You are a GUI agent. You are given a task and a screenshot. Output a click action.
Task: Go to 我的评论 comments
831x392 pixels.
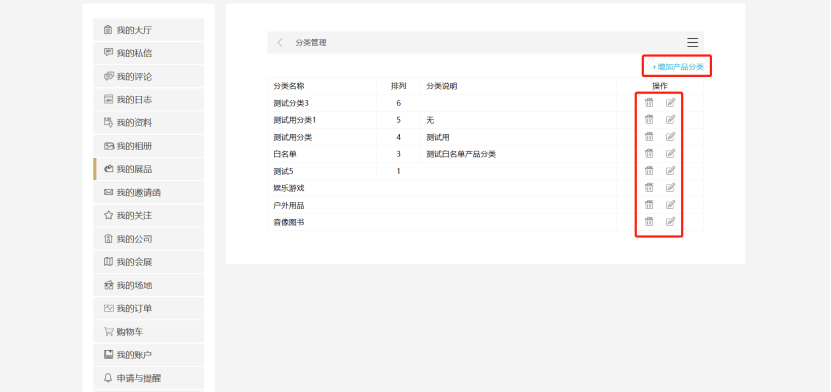[x=148, y=76]
